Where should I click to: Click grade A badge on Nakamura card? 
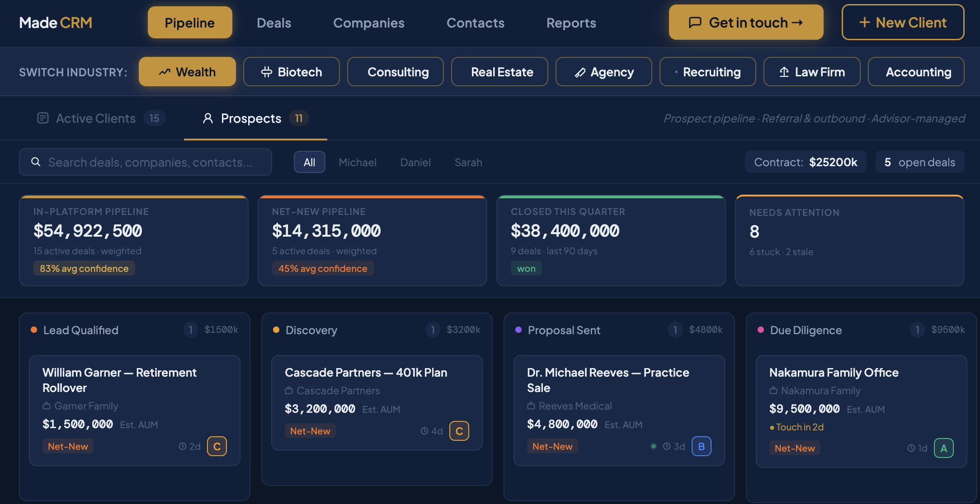tap(944, 448)
